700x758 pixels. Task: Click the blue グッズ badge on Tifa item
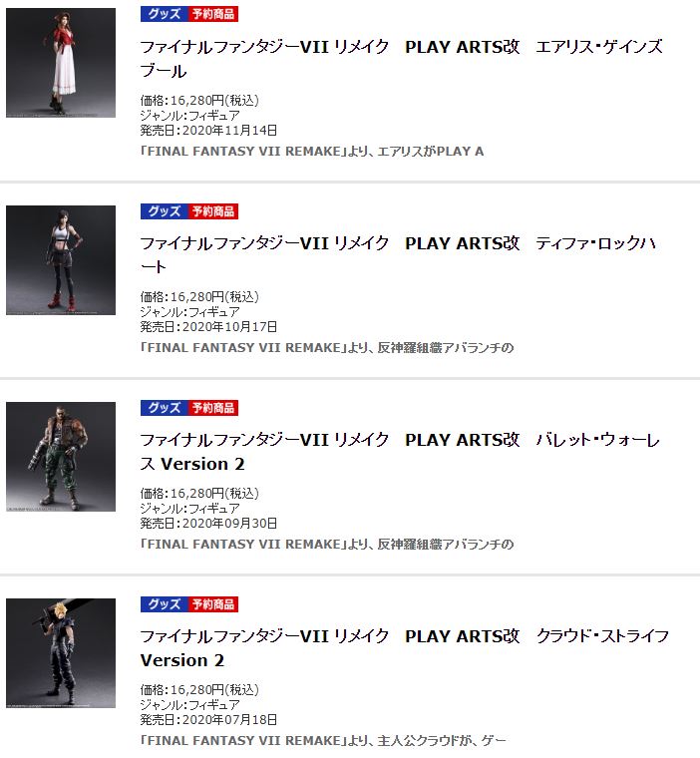point(164,211)
